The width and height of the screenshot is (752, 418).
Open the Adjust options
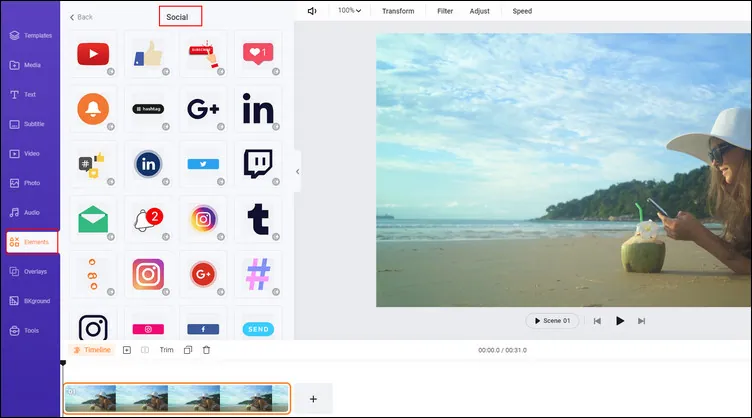click(480, 11)
